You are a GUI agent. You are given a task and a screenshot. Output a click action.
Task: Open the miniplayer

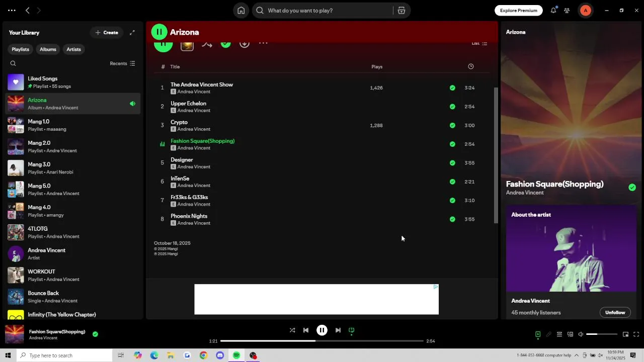point(625,334)
